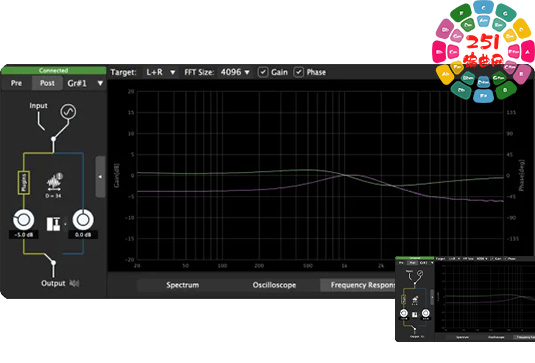Toggle the input source switch node
The width and height of the screenshot is (535, 363).
click(54, 139)
